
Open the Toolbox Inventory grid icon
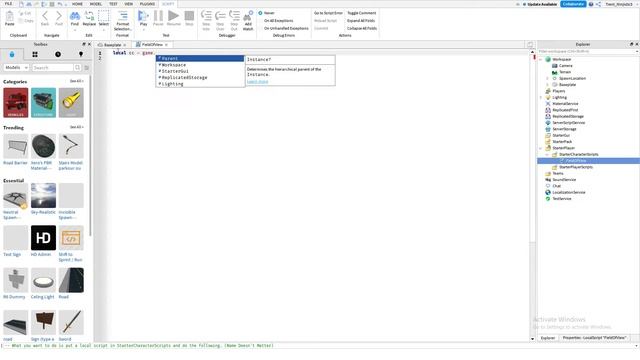pos(35,54)
